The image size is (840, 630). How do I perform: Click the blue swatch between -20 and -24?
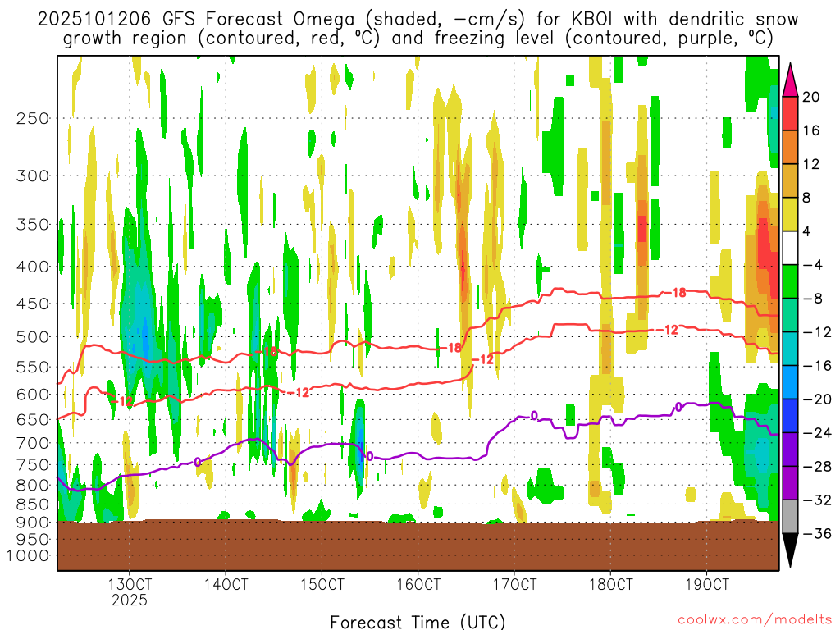coord(790,416)
